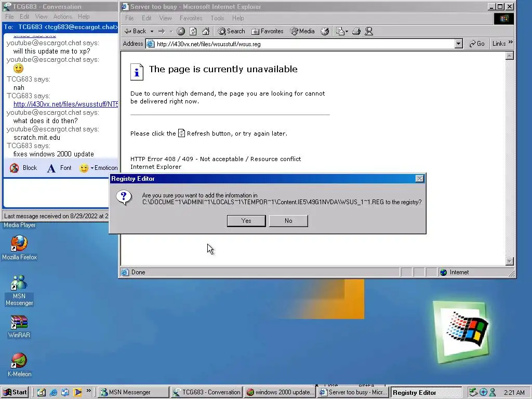
Task: Click the Messenger icon in IE toolbar
Action: tap(369, 31)
